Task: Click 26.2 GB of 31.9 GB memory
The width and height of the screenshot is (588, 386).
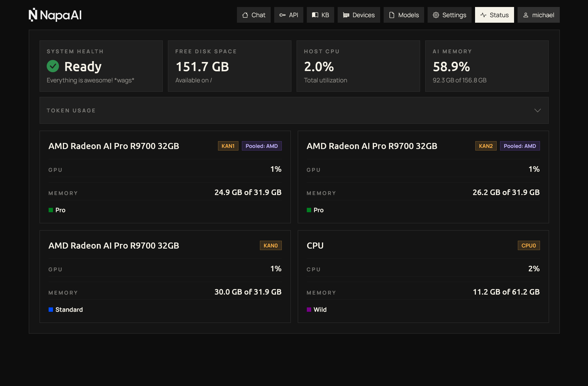Action: point(506,192)
